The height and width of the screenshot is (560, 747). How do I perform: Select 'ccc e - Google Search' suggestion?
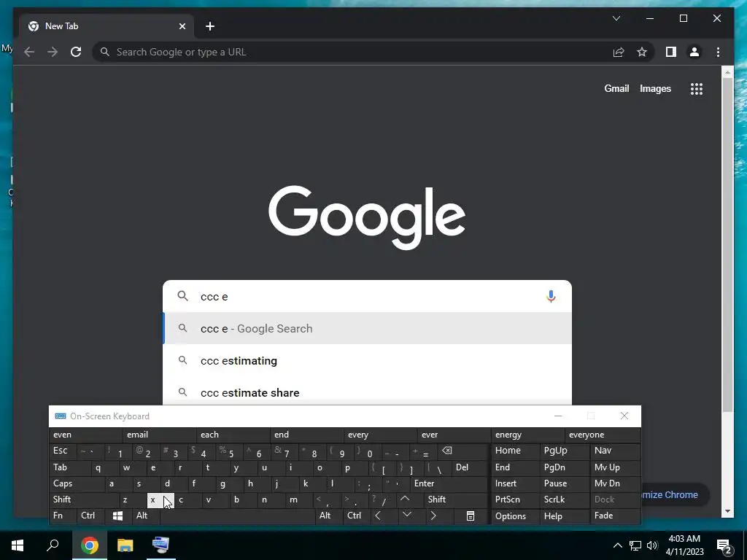point(367,329)
